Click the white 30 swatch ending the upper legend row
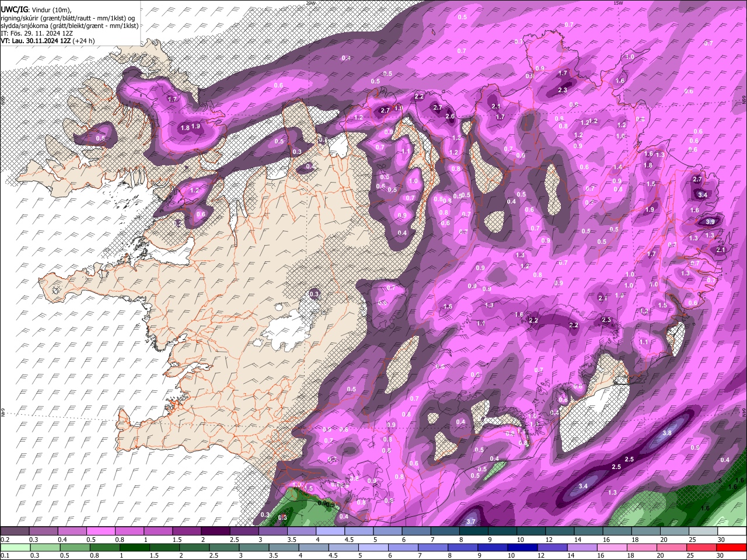The width and height of the screenshot is (747, 560). [732, 531]
